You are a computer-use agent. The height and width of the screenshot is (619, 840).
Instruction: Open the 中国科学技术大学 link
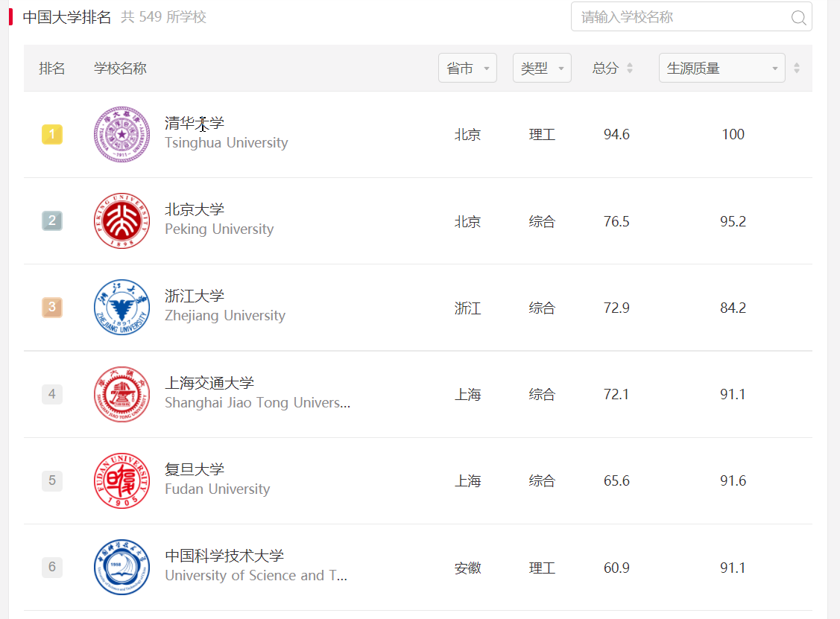click(224, 556)
